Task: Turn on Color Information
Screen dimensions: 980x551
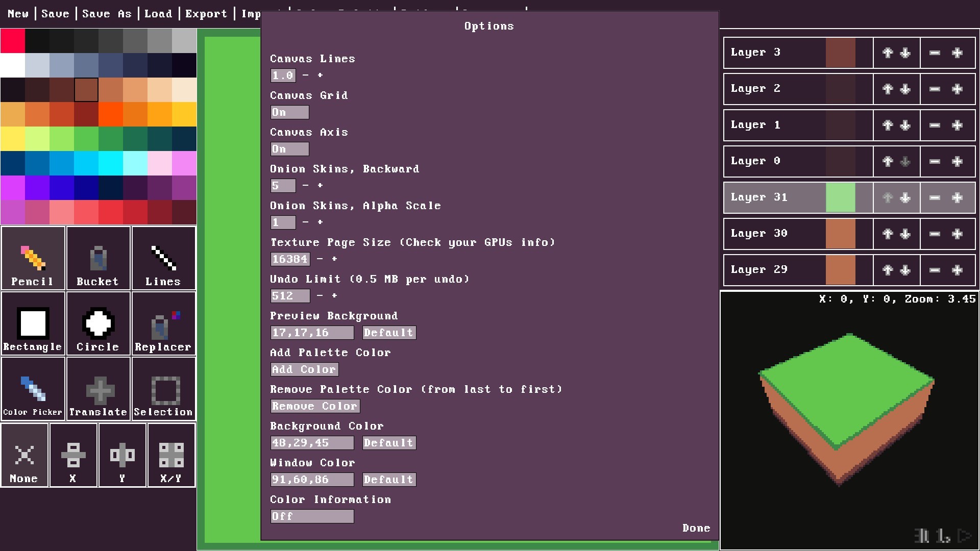Action: [x=311, y=516]
